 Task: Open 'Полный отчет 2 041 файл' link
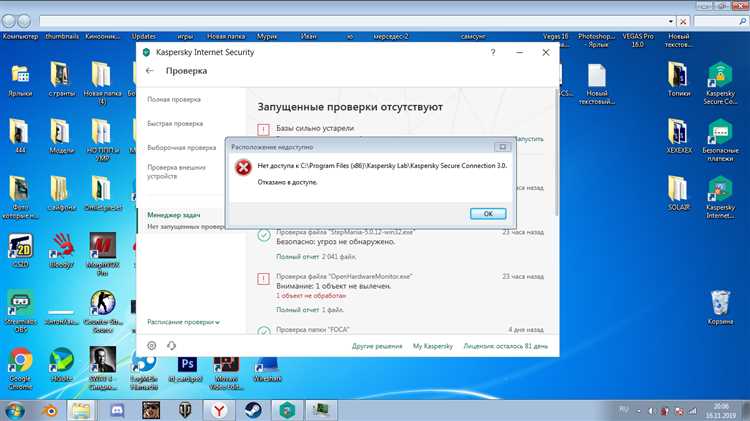point(316,256)
